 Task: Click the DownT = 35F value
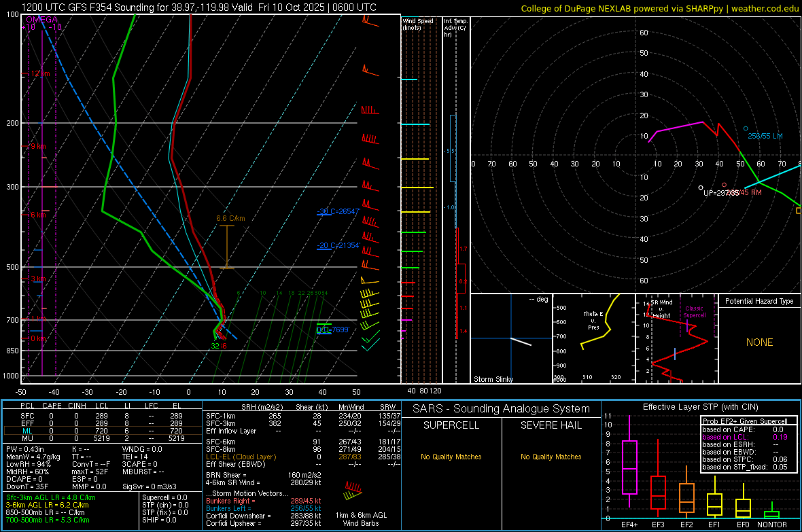pos(27,486)
